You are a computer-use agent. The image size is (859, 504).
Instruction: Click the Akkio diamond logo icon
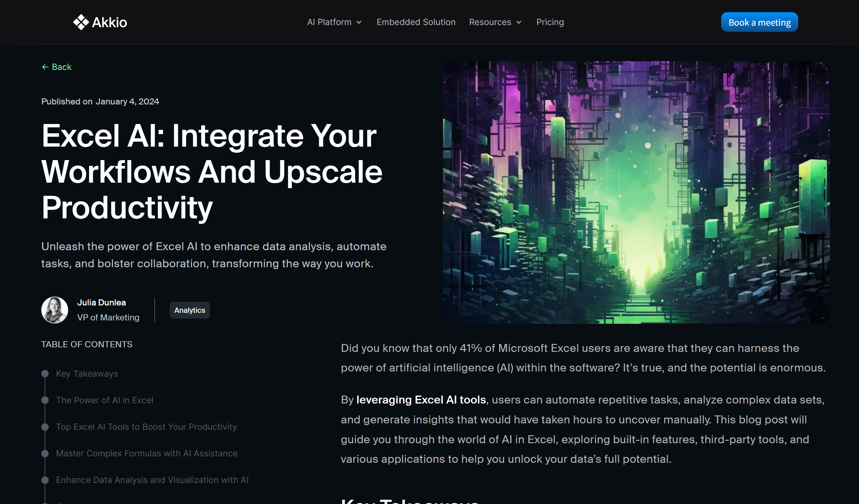[x=81, y=22]
